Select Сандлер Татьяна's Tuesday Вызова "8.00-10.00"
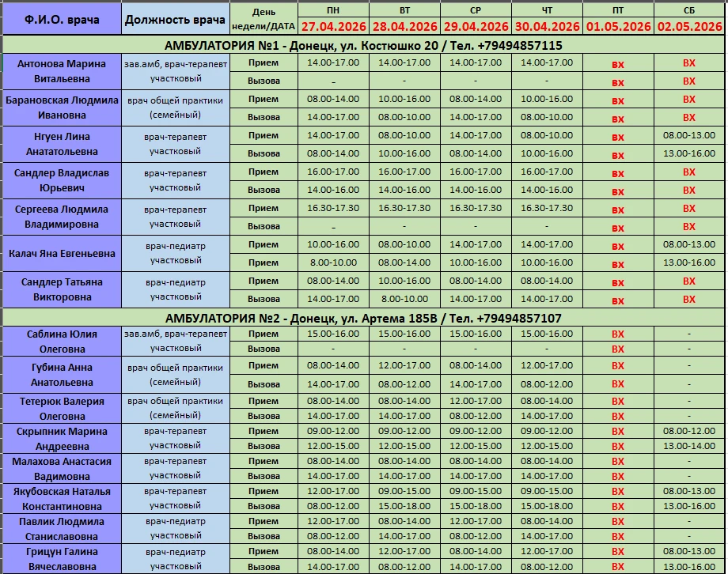 pyautogui.click(x=404, y=299)
